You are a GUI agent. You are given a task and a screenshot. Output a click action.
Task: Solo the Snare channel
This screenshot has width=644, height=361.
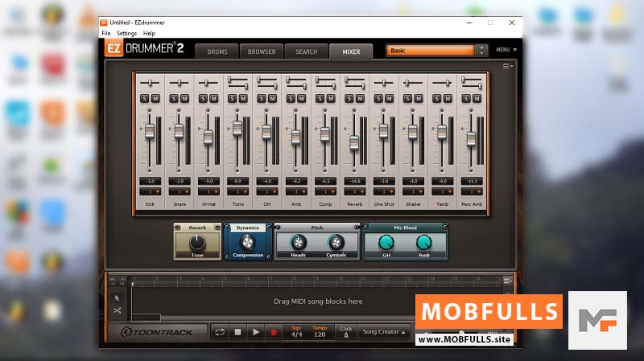tap(174, 98)
